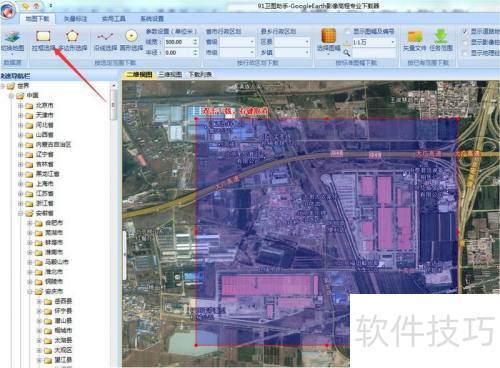Click the 任务范围 green download icon
The width and height of the screenshot is (500, 368).
pos(441,40)
